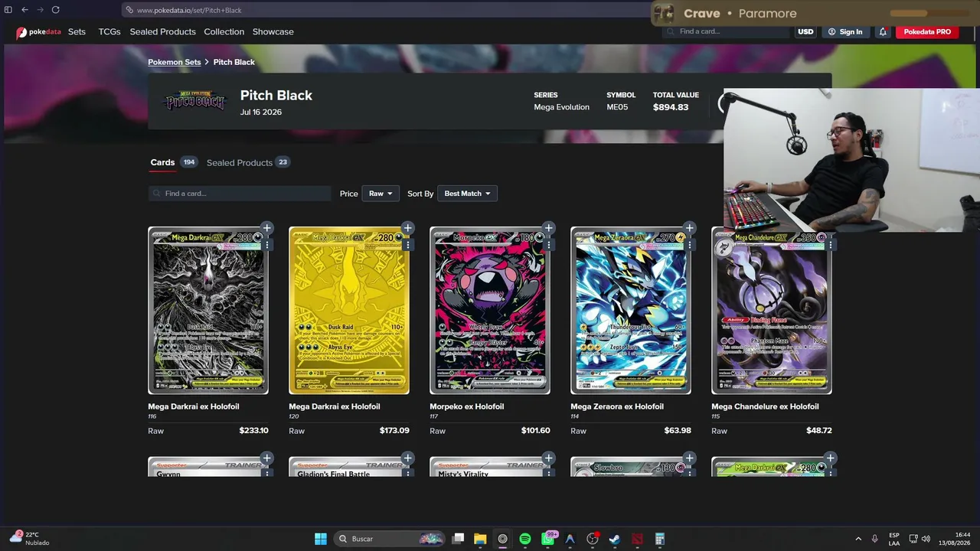
Task: Open Calculator from the taskbar
Action: point(660,539)
